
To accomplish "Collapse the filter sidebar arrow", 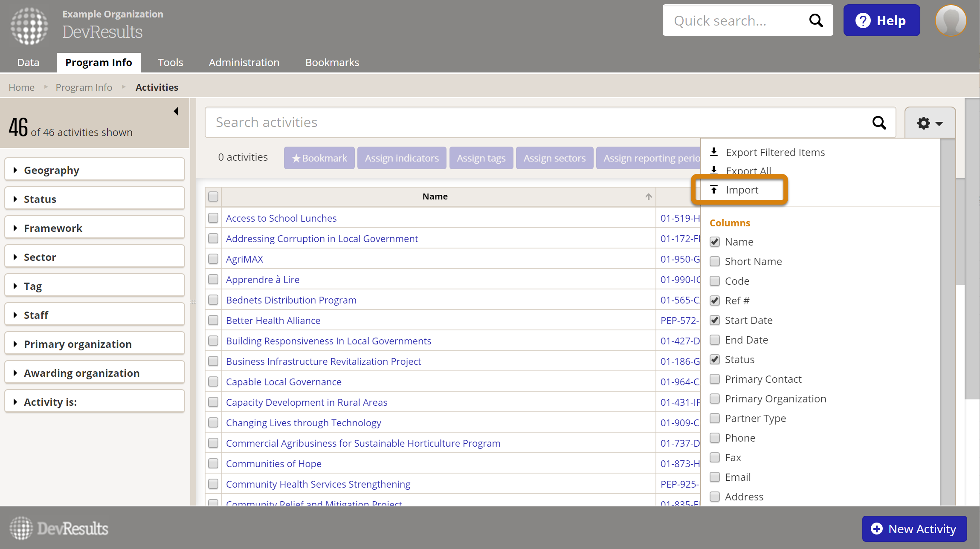I will [176, 111].
